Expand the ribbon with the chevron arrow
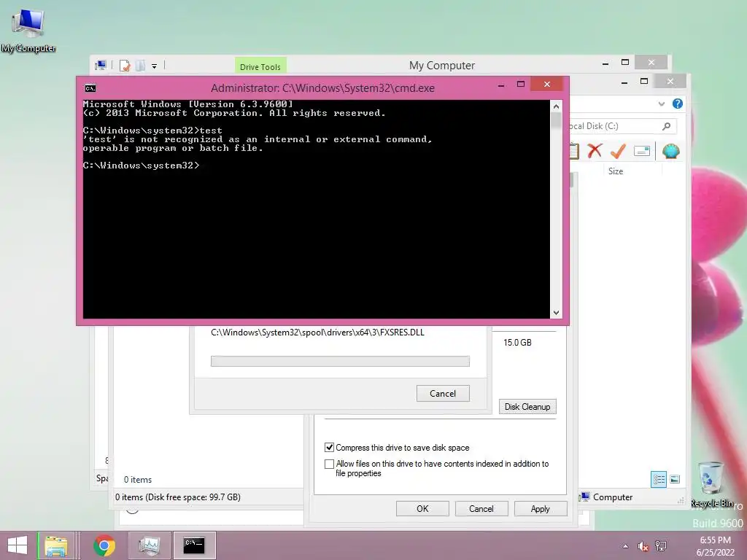 point(661,104)
